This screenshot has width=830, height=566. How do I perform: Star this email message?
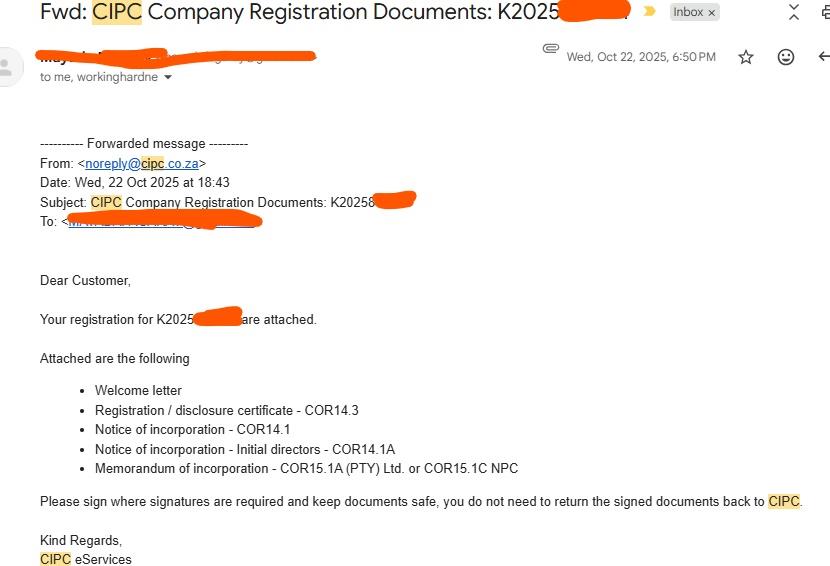pos(746,57)
